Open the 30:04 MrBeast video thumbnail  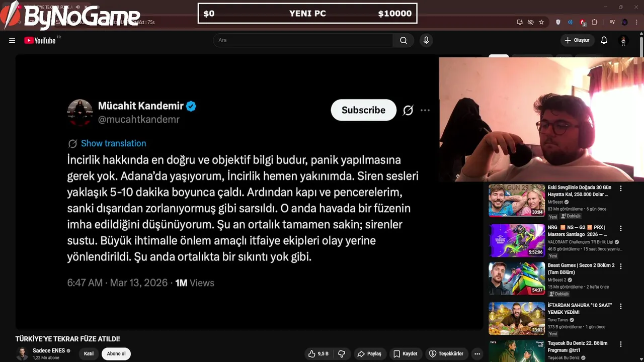pos(517,200)
